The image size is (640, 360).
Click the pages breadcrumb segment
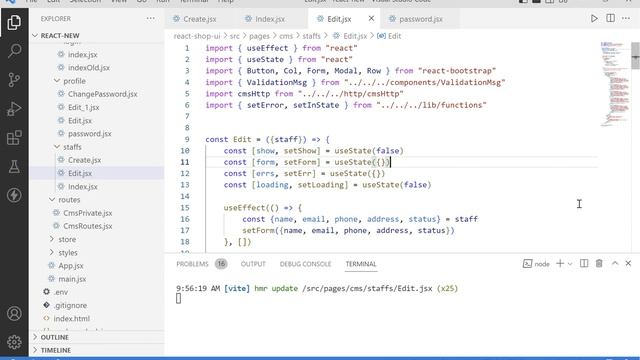point(259,36)
